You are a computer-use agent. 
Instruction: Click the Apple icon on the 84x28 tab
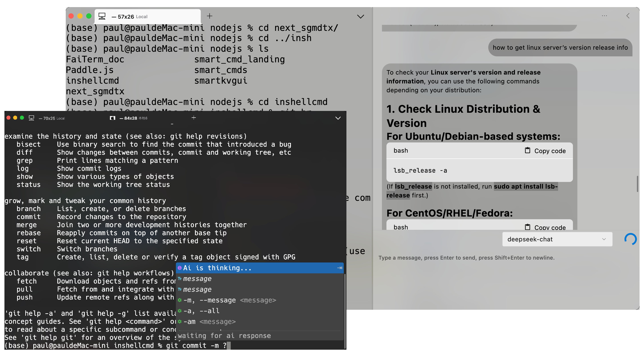coord(113,118)
